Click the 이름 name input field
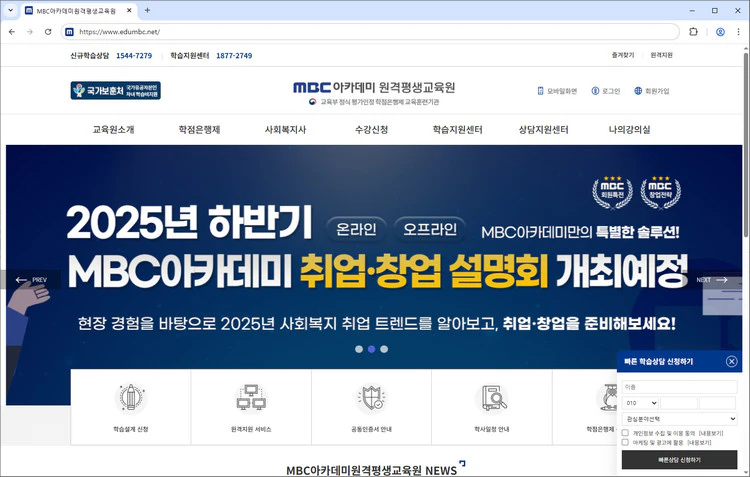The image size is (750, 477). tap(679, 387)
